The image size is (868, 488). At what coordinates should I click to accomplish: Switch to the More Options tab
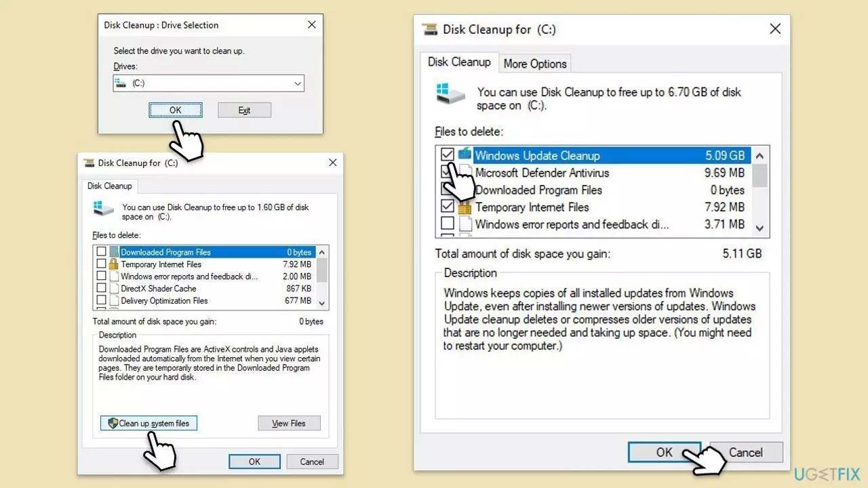535,63
